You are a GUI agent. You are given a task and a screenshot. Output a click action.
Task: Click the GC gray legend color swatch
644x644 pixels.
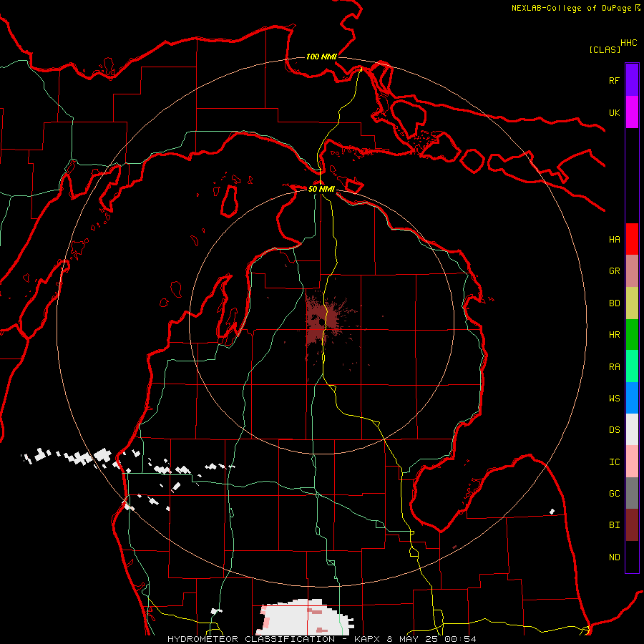point(632,493)
